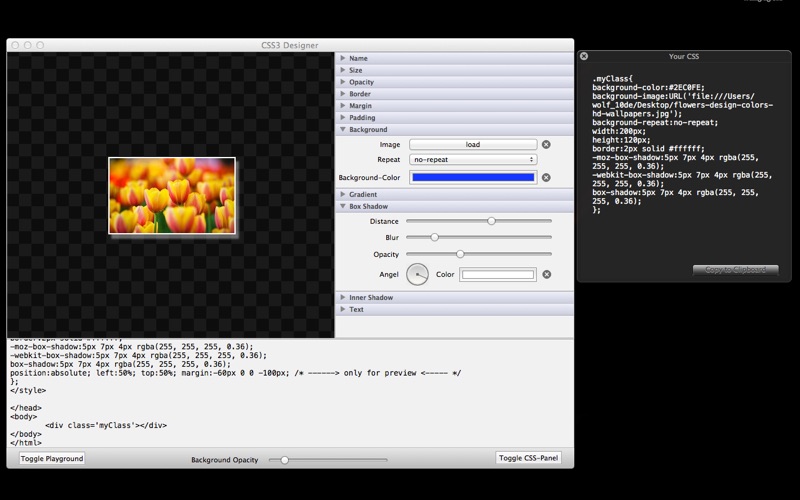
Task: Clear the background image with its X icon
Action: pos(546,144)
